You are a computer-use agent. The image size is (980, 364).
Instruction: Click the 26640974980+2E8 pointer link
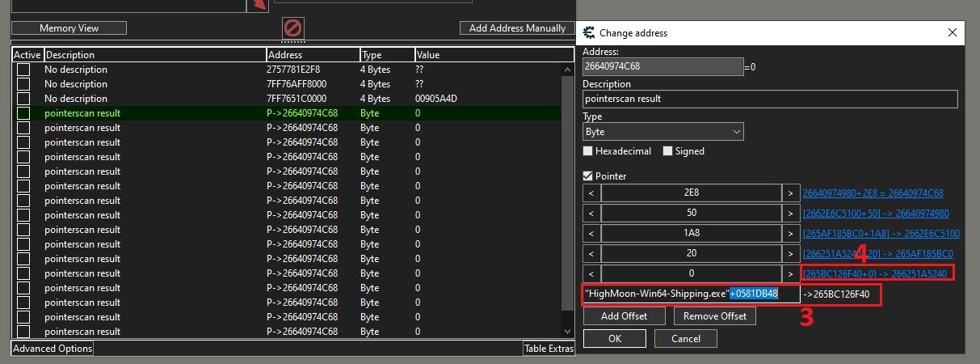pos(873,193)
